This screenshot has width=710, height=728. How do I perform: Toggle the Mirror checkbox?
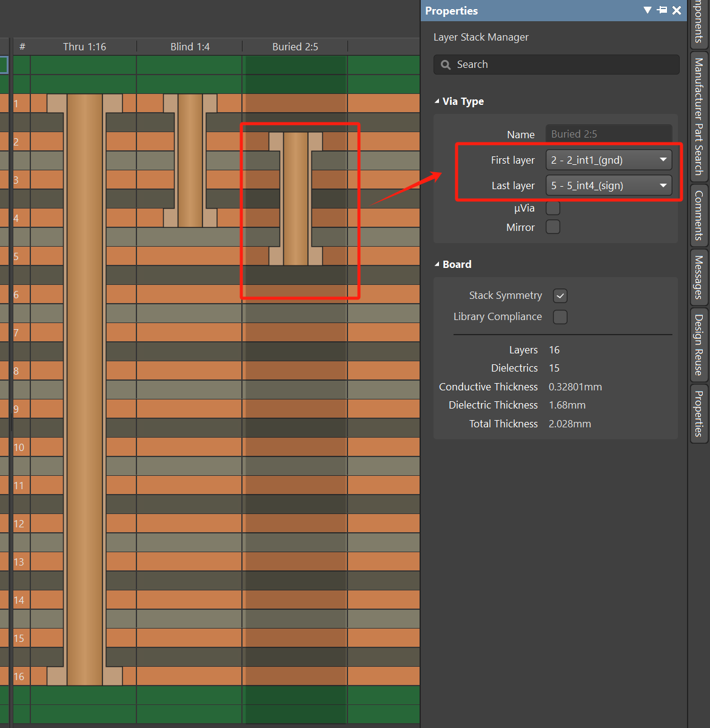pyautogui.click(x=553, y=227)
